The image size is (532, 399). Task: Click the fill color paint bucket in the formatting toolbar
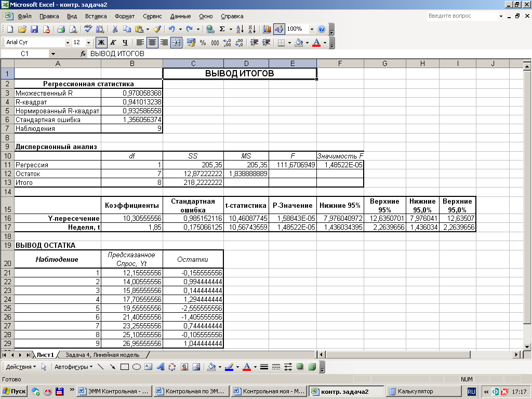(298, 43)
